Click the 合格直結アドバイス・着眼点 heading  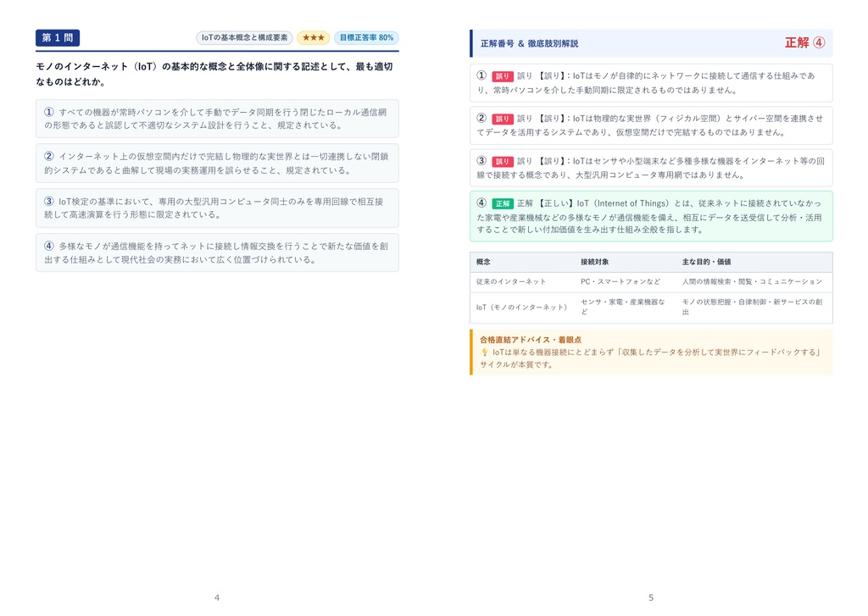(531, 340)
